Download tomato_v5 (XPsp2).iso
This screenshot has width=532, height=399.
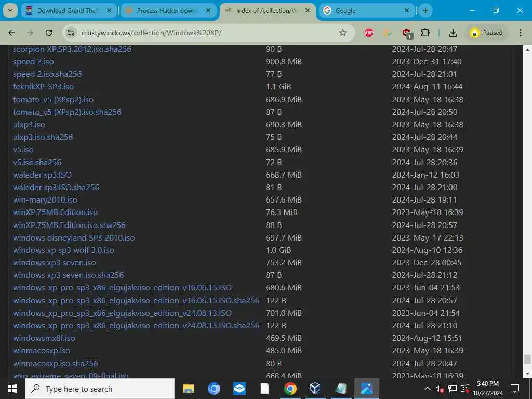53,99
